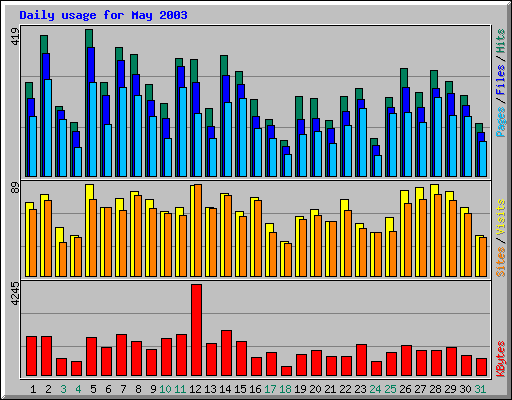Click green day 25 on the x-axis
The image size is (512, 400).
tap(390, 389)
